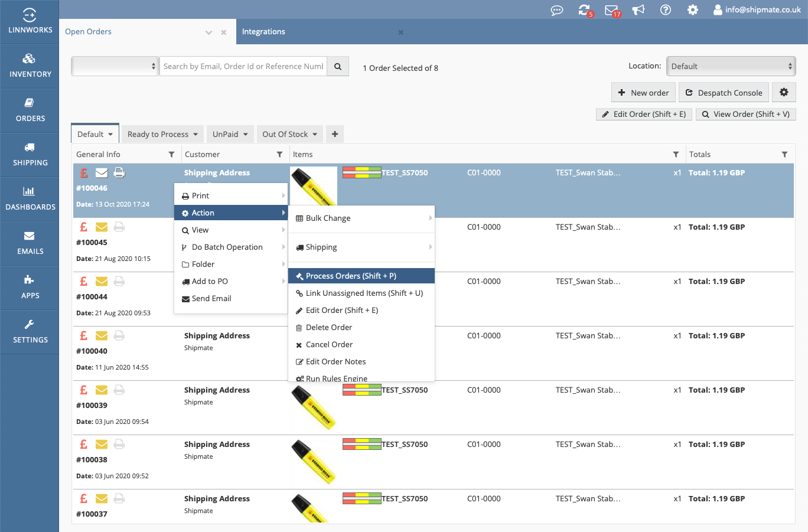Go to Orders in the sidebar
Image resolution: width=808 pixels, height=532 pixels.
tap(30, 110)
